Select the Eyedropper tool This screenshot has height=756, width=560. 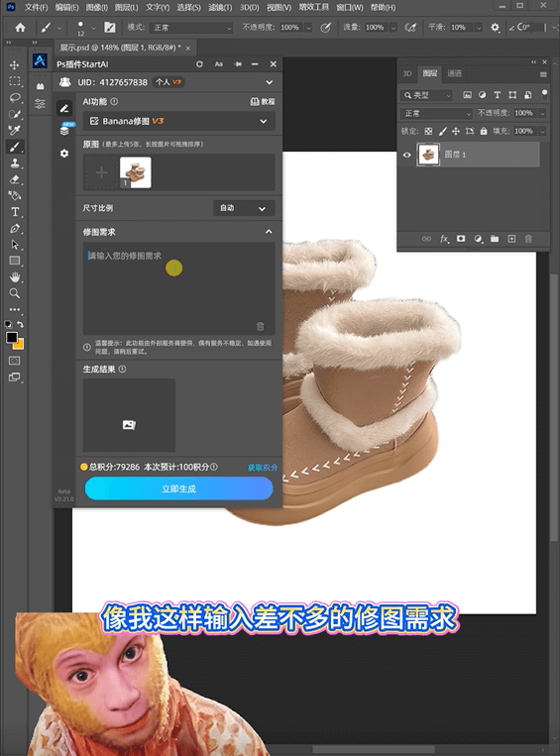pos(15,130)
